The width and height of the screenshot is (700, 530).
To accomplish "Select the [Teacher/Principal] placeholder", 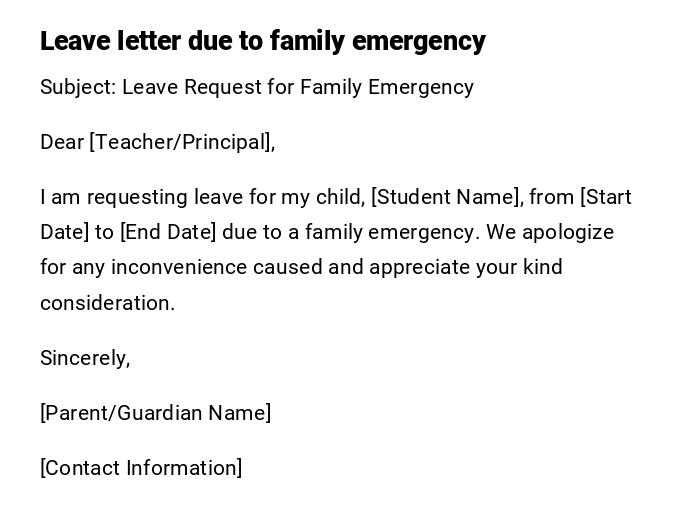I will [x=181, y=142].
